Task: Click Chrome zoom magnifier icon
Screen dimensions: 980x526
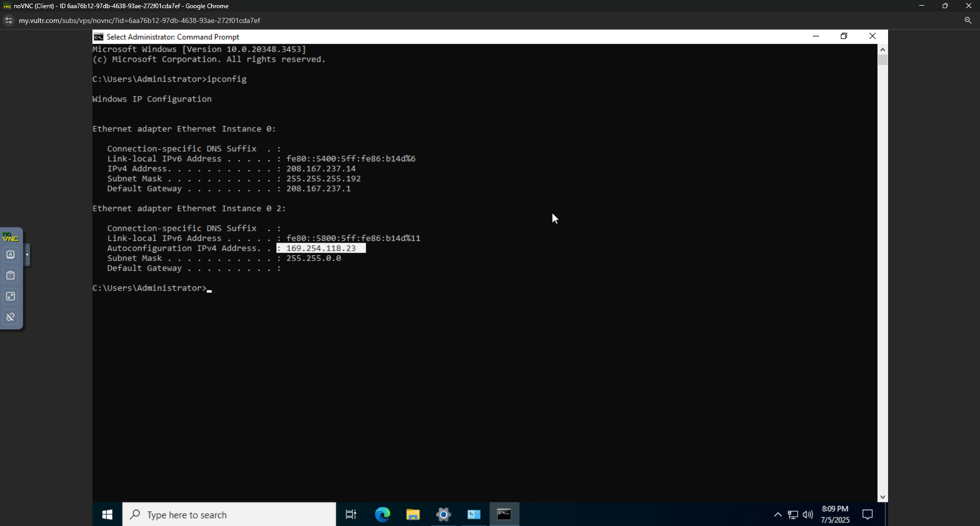Action: pyautogui.click(x=968, y=20)
